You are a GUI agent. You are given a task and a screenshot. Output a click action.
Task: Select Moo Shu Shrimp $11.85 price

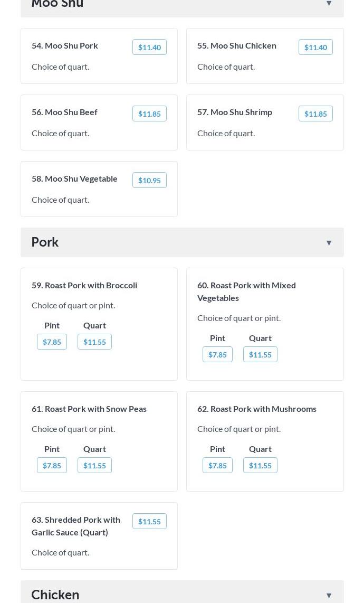click(x=315, y=114)
